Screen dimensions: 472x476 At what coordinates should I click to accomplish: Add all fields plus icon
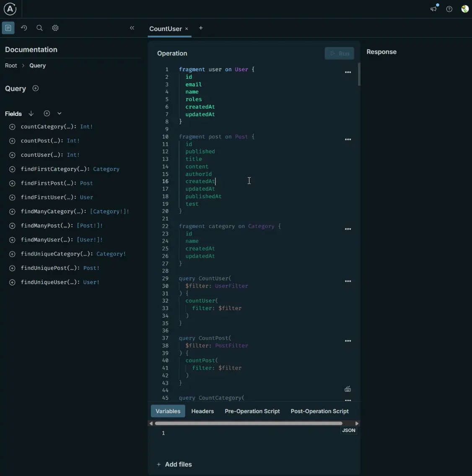click(47, 114)
